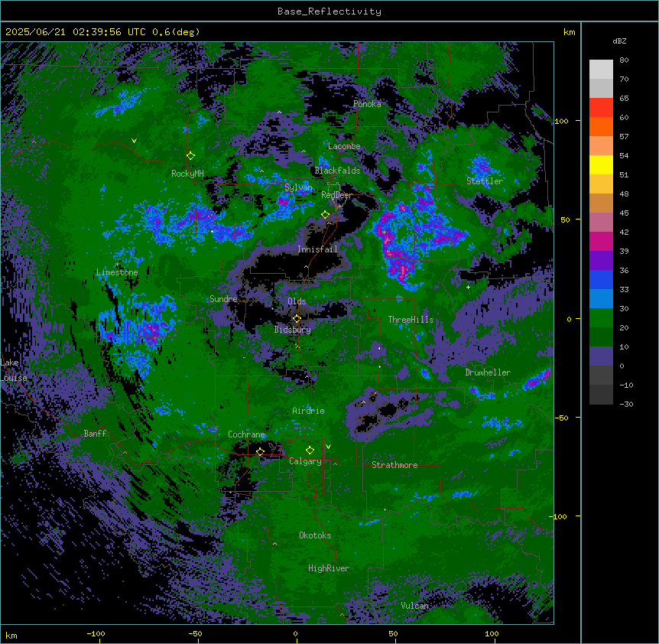The width and height of the screenshot is (659, 644).
Task: Pick the mauve swatch for 42-45 dBZ
Action: coord(601,223)
